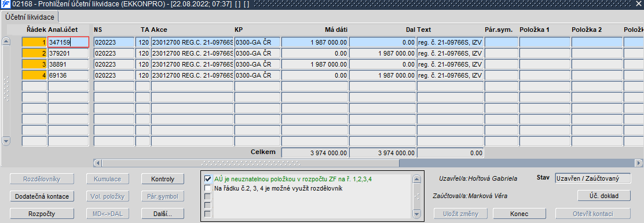Click the Akce column header
This screenshot has width=644, height=223.
159,30
